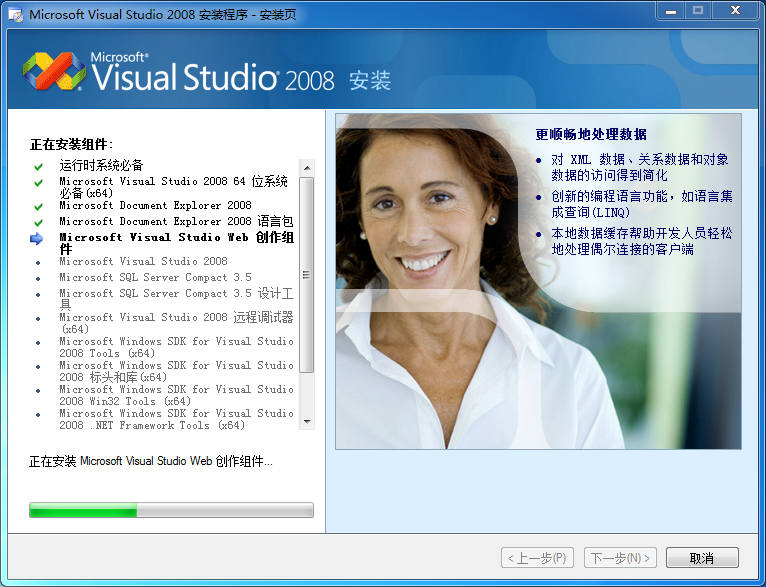Click the heading 正在安装组件:
Image resolution: width=766 pixels, height=587 pixels.
72,144
